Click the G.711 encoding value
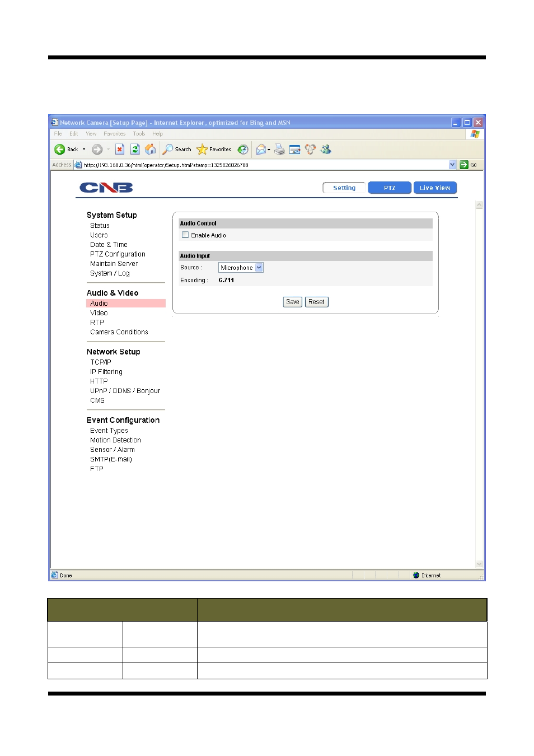Image resolution: width=534 pixels, height=756 pixels. pyautogui.click(x=226, y=280)
